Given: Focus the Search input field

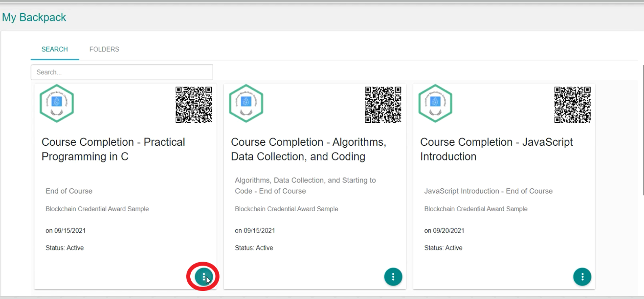Looking at the screenshot, I should (121, 72).
